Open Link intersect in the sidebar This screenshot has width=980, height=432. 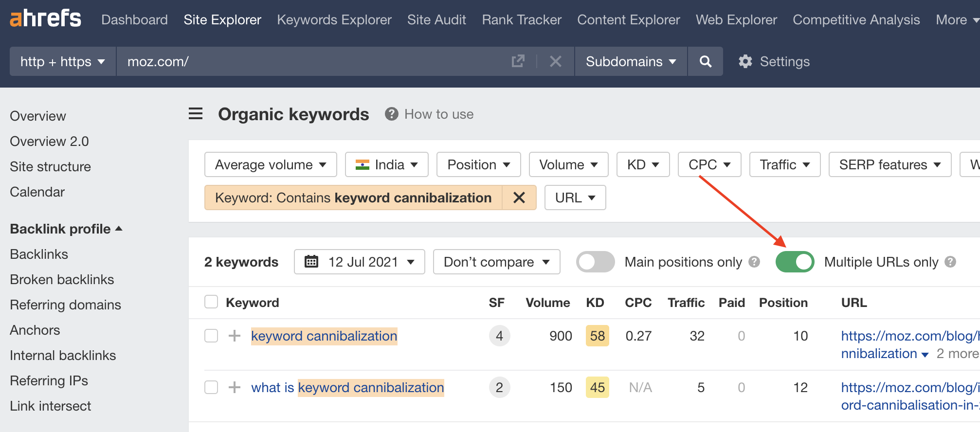(50, 406)
